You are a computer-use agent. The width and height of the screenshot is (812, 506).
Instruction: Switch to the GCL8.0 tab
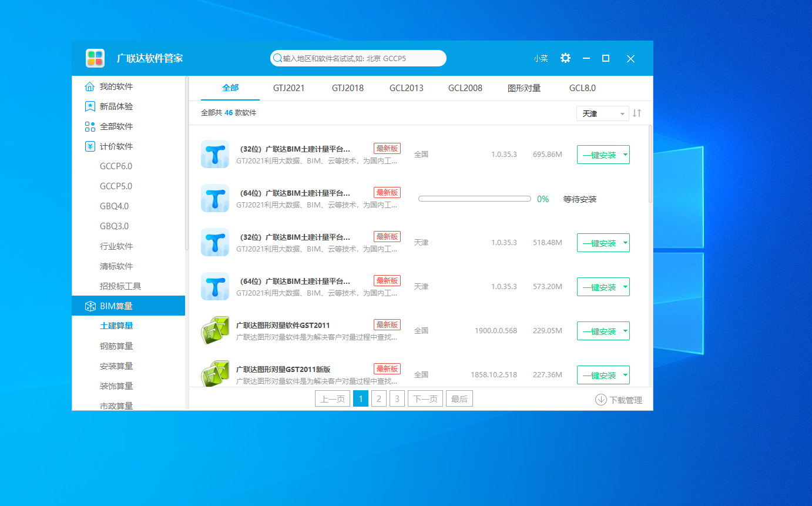582,88
